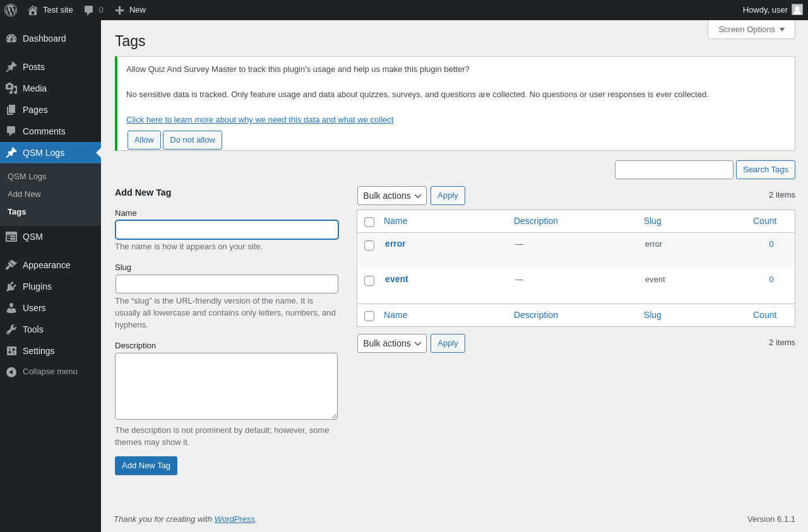Click the WordPress logo icon
The width and height of the screenshot is (808, 532).
tap(11, 10)
